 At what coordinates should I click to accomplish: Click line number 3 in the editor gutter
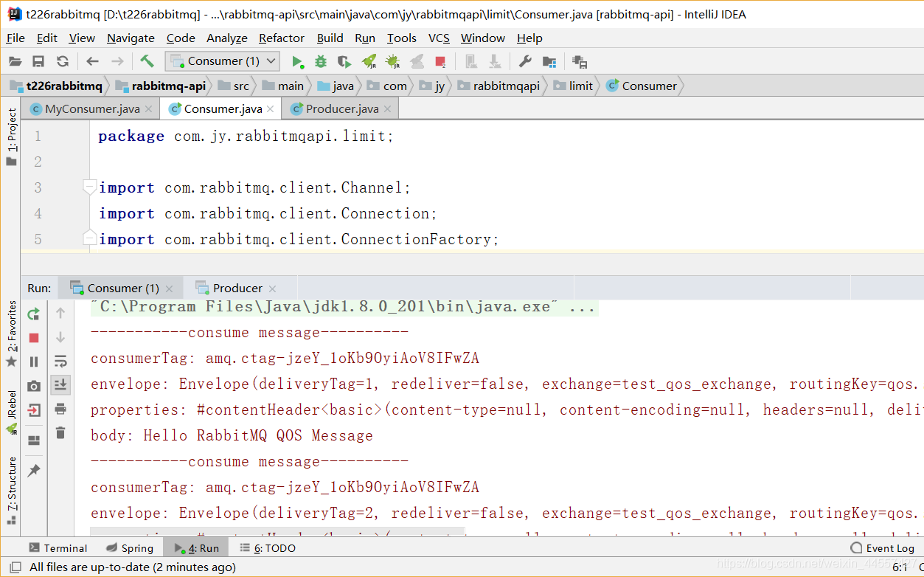pyautogui.click(x=38, y=187)
